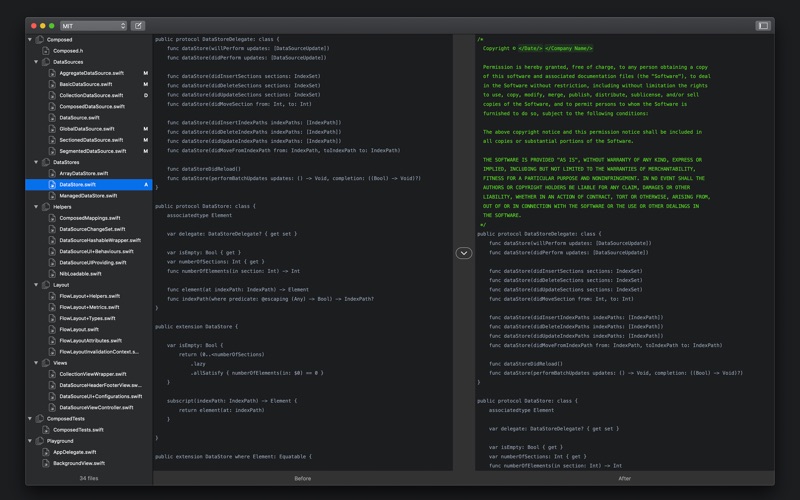Select DataSourceChangeSet.swift in the sidebar
The image size is (800, 500).
89,229
